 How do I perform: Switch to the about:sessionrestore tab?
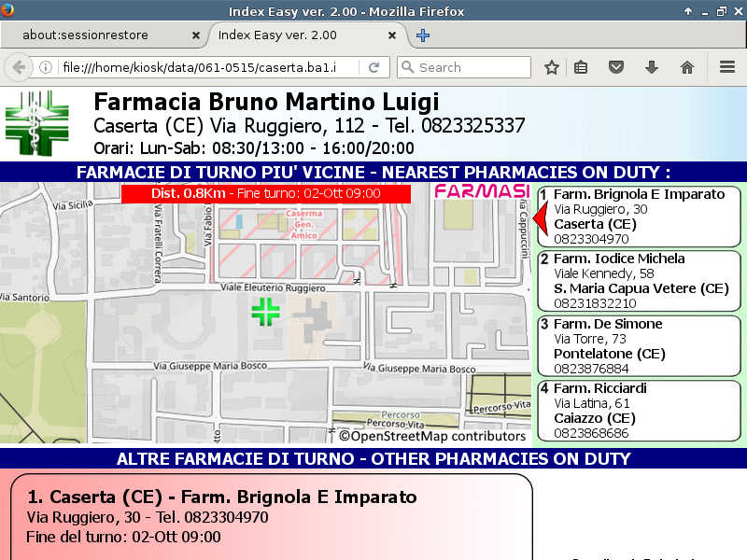tap(98, 35)
